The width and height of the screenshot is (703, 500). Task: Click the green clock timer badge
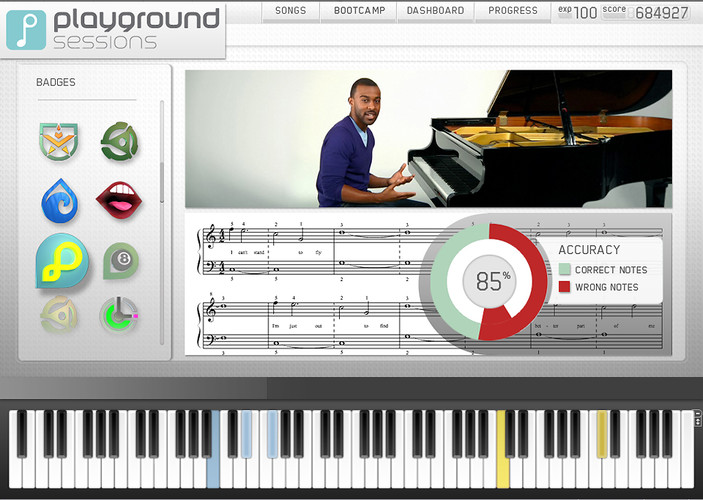coord(120,317)
